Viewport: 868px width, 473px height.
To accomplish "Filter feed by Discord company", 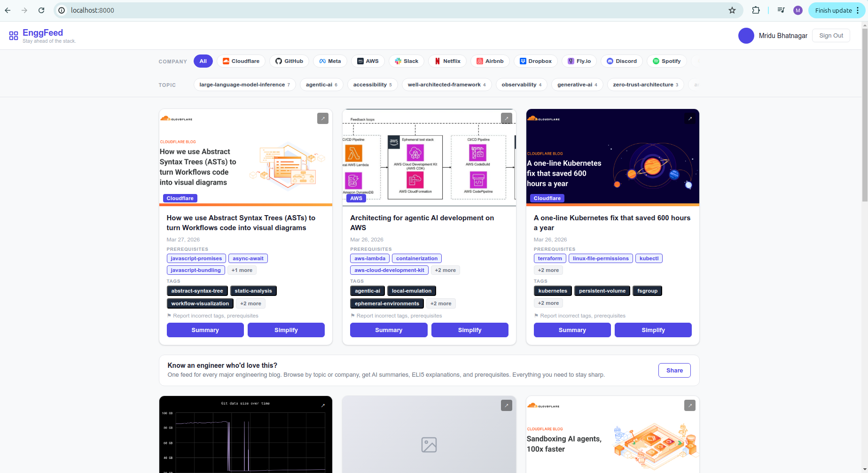I will click(x=622, y=61).
